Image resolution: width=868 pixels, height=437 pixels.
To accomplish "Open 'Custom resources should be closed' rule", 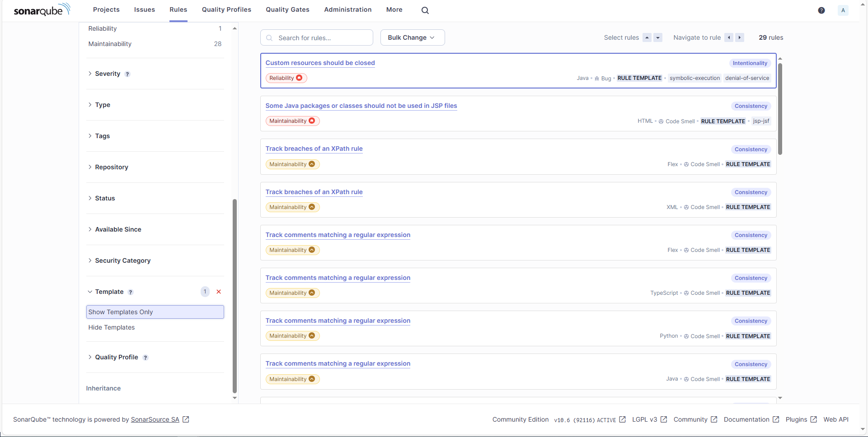I will [320, 63].
